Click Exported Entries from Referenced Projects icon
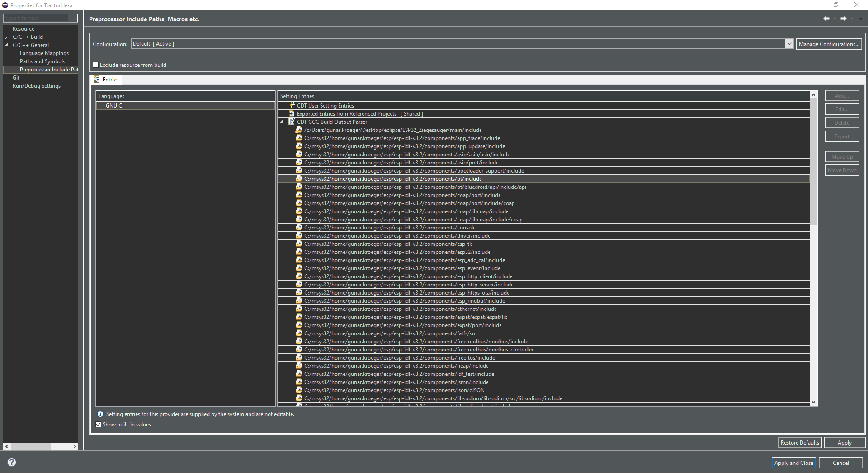 pos(292,113)
